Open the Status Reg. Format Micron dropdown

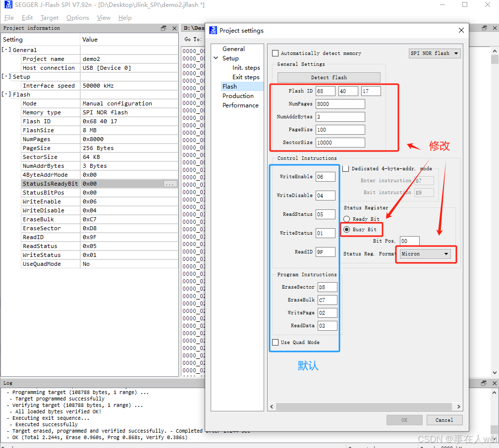pyautogui.click(x=425, y=254)
